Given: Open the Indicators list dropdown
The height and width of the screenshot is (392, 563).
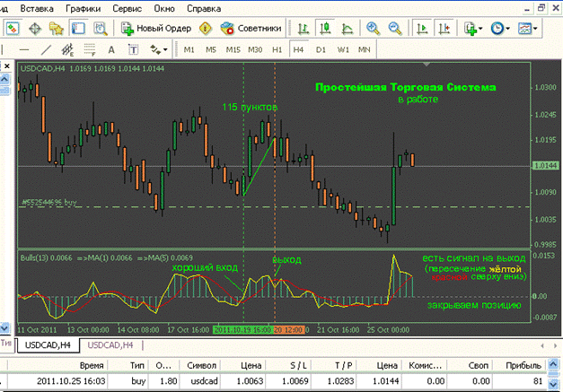Looking at the screenshot, I should point(473,29).
